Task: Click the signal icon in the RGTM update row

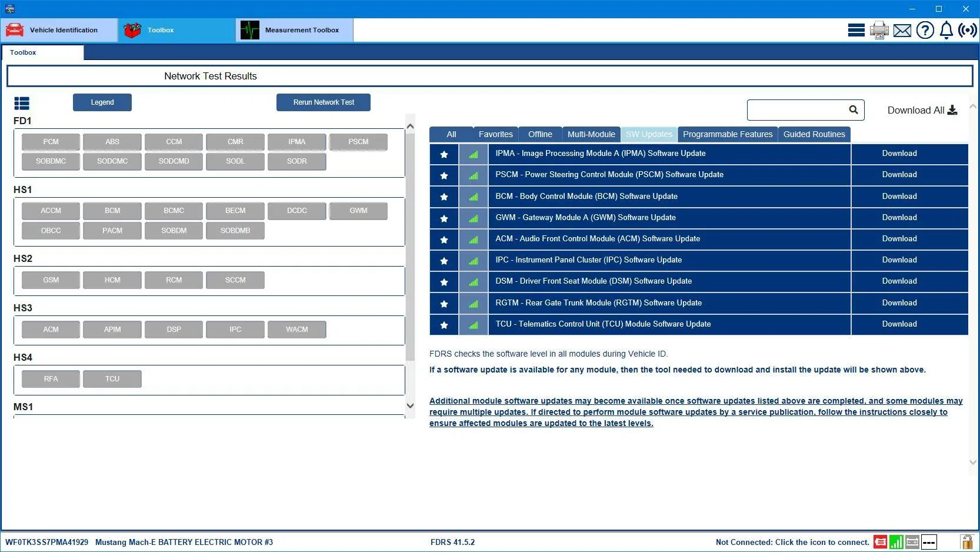Action: pyautogui.click(x=474, y=304)
